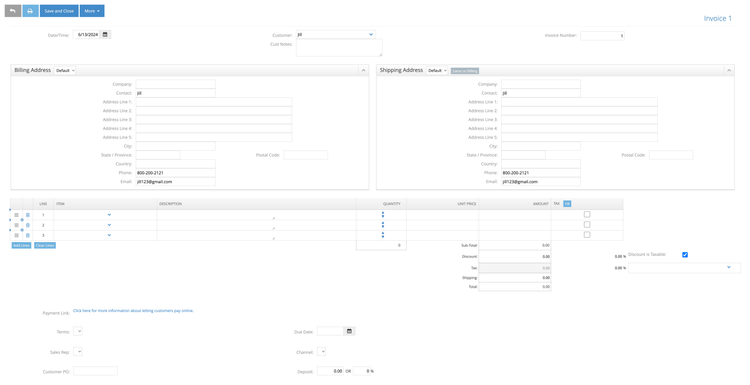The width and height of the screenshot is (750, 385).
Task: Collapse the Billing Address panel
Action: click(x=363, y=70)
